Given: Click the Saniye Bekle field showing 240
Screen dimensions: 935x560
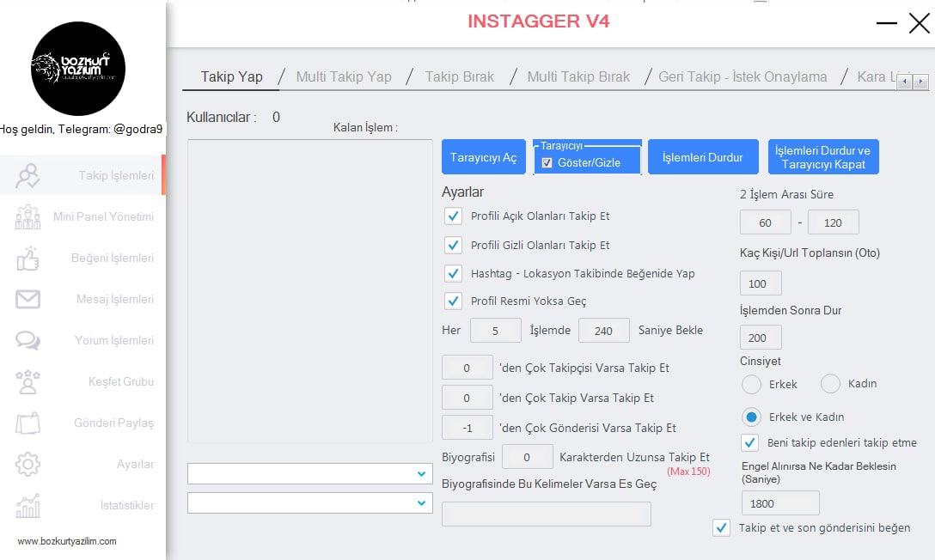Looking at the screenshot, I should [x=603, y=331].
